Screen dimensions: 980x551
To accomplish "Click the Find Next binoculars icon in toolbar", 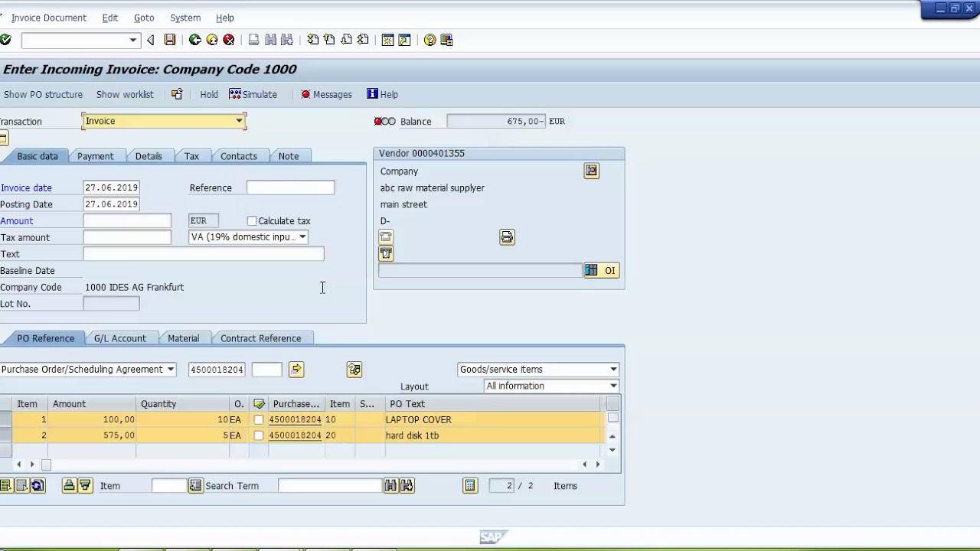I will click(287, 40).
